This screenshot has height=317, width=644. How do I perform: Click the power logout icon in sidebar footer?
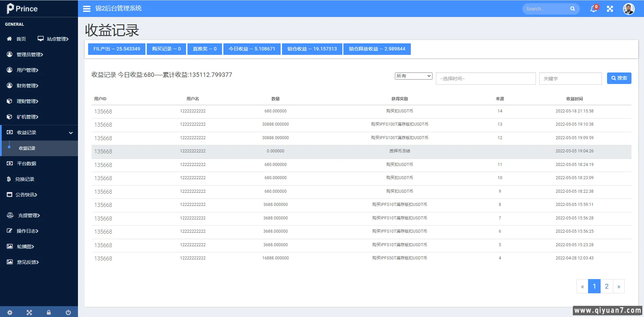click(68, 312)
